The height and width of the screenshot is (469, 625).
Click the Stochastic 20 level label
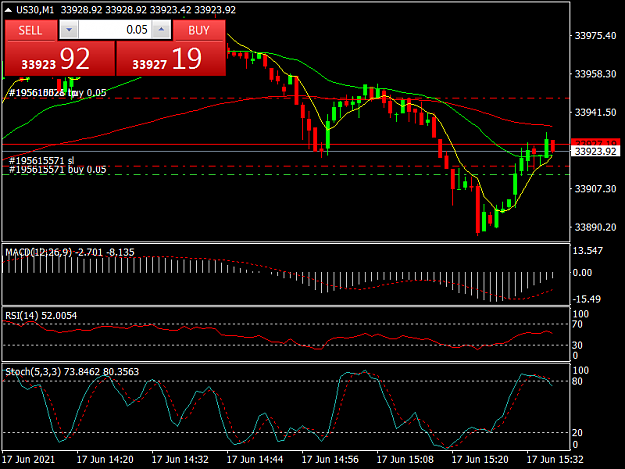point(578,433)
